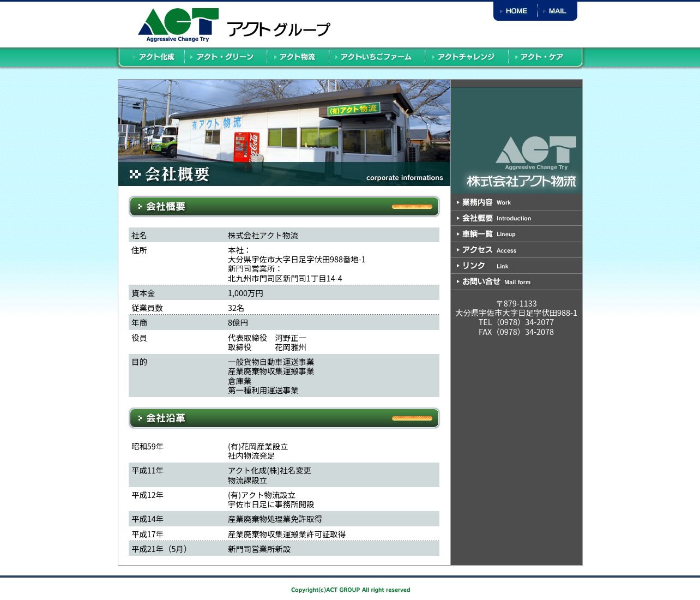Screen dimensions: 700x600
Task: Select 年商 row label
Action: click(x=139, y=323)
